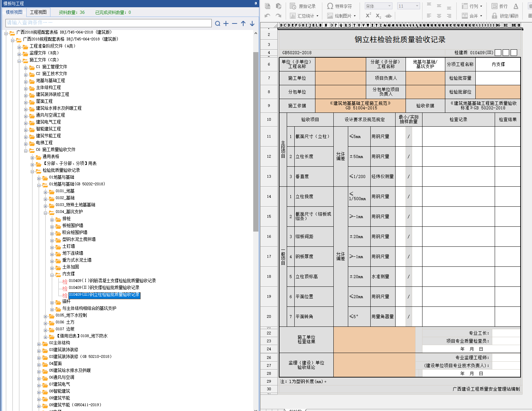
Task: Click the redo arrow icon
Action: (x=278, y=16)
